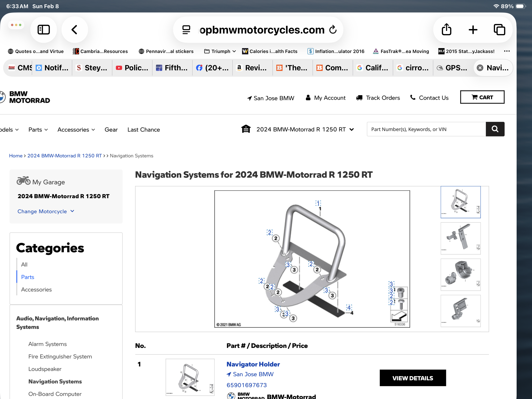
Task: Click the BMW Motorrad logo
Action: (x=25, y=97)
